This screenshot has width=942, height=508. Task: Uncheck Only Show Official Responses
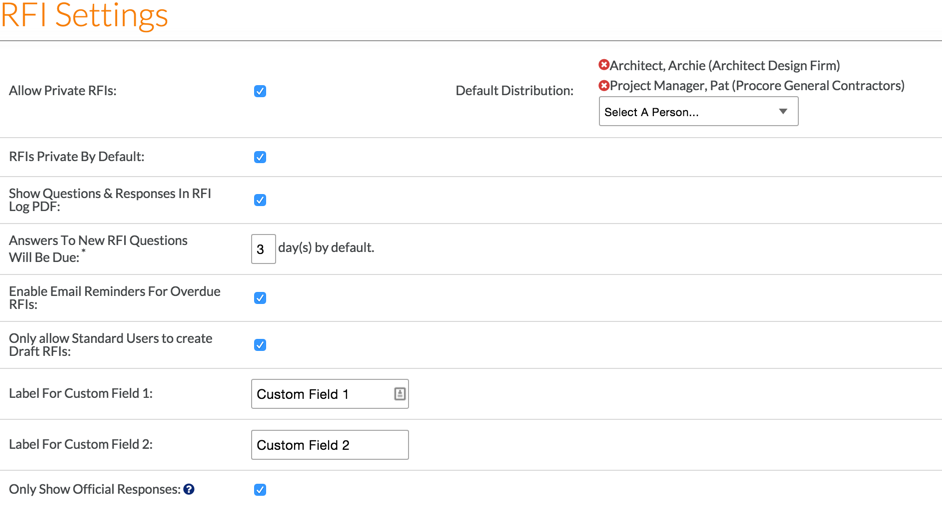(x=260, y=489)
